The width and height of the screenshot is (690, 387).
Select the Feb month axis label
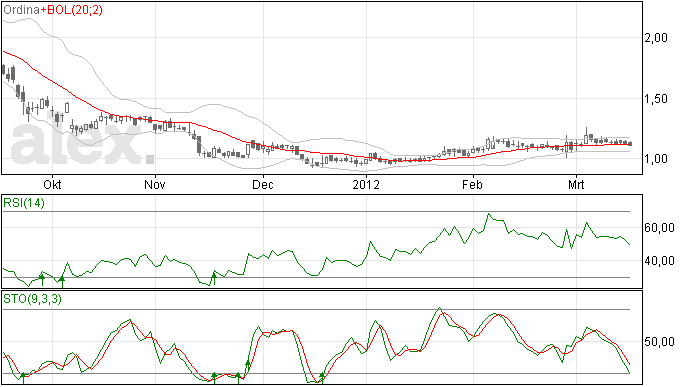(x=473, y=184)
